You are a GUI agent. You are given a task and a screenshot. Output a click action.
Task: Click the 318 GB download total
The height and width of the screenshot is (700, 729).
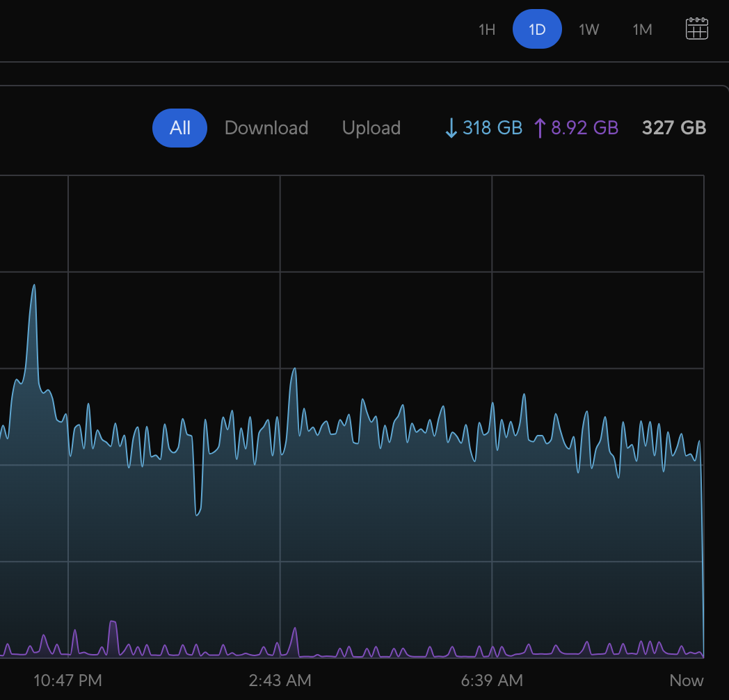[492, 128]
